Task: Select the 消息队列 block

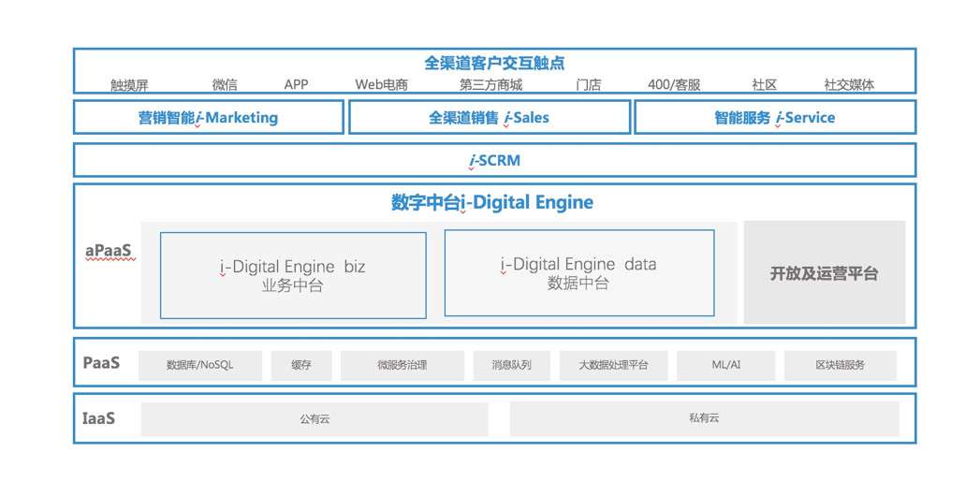Action: point(511,365)
